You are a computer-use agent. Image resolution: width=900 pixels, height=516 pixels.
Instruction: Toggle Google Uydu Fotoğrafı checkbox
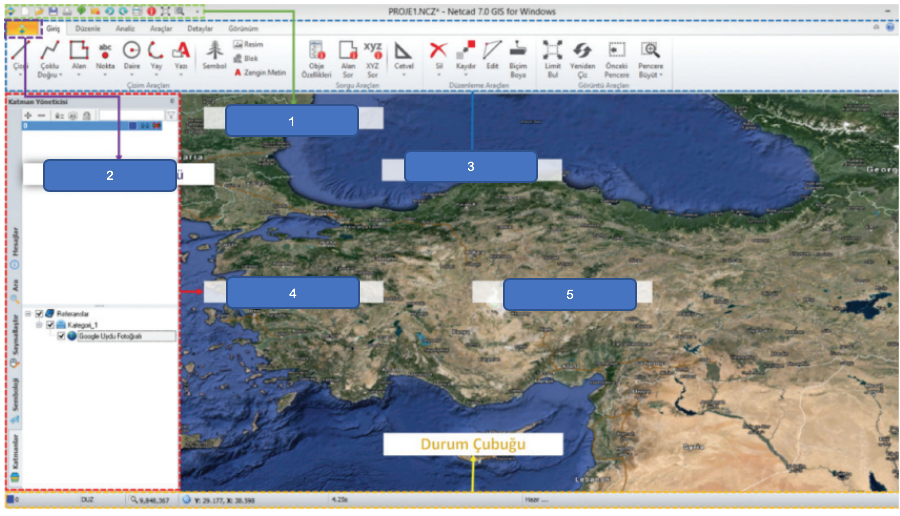61,337
